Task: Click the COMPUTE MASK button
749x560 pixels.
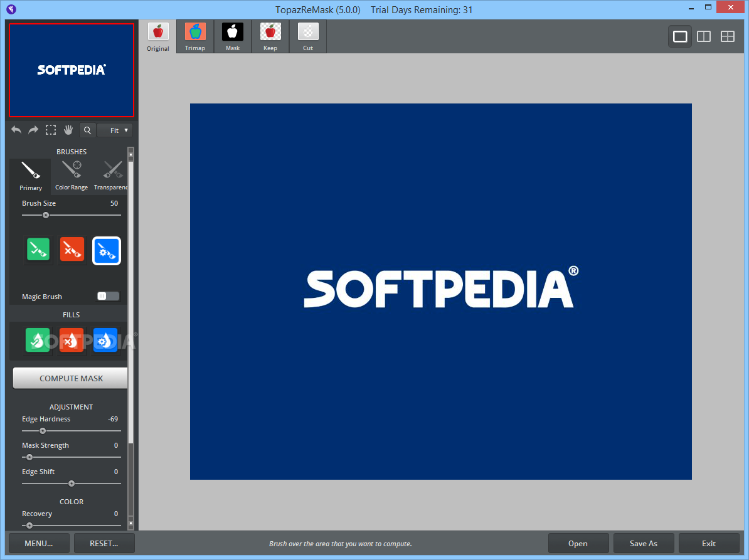Action: (71, 378)
